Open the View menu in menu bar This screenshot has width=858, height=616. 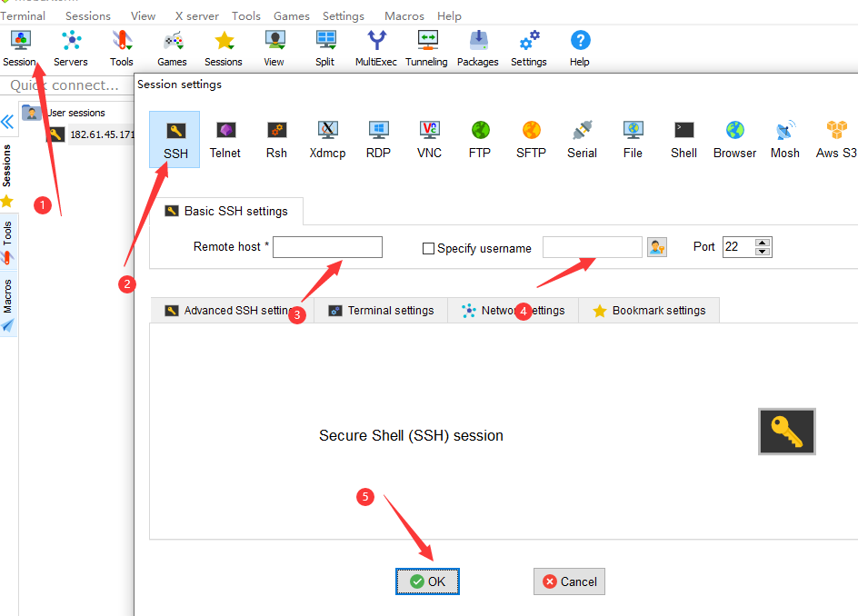[144, 15]
